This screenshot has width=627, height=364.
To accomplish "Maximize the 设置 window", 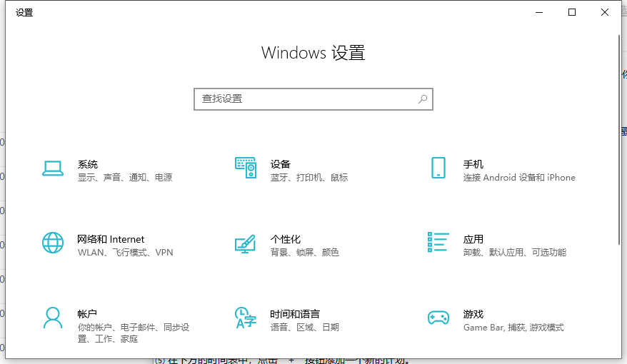I will pos(572,12).
